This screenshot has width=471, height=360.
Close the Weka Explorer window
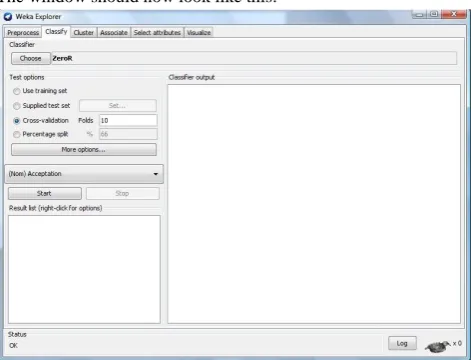point(454,14)
